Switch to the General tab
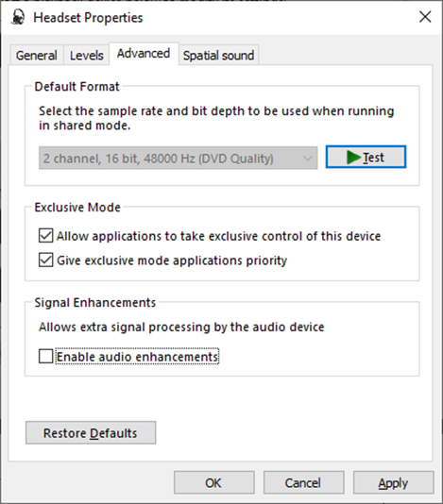The image size is (443, 504). coord(36,56)
